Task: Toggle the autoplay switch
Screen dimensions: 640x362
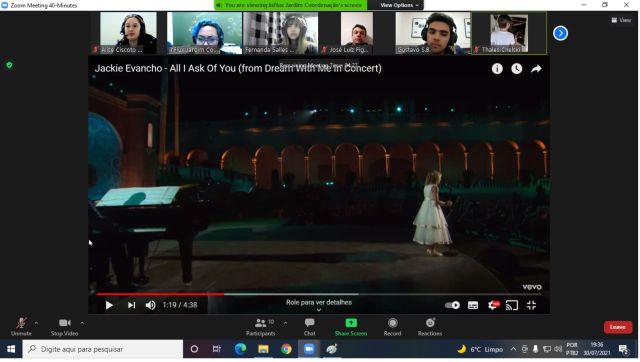Action: pyautogui.click(x=452, y=305)
